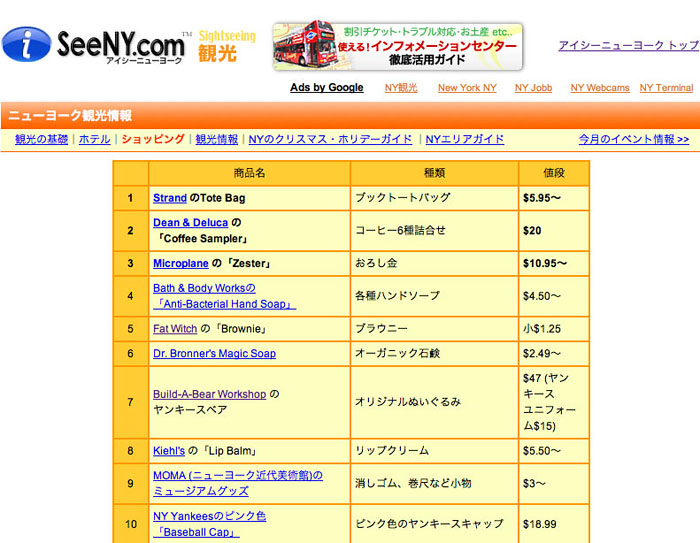This screenshot has width=700, height=543.
Task: Open the NY Webcams ad link
Action: point(600,88)
